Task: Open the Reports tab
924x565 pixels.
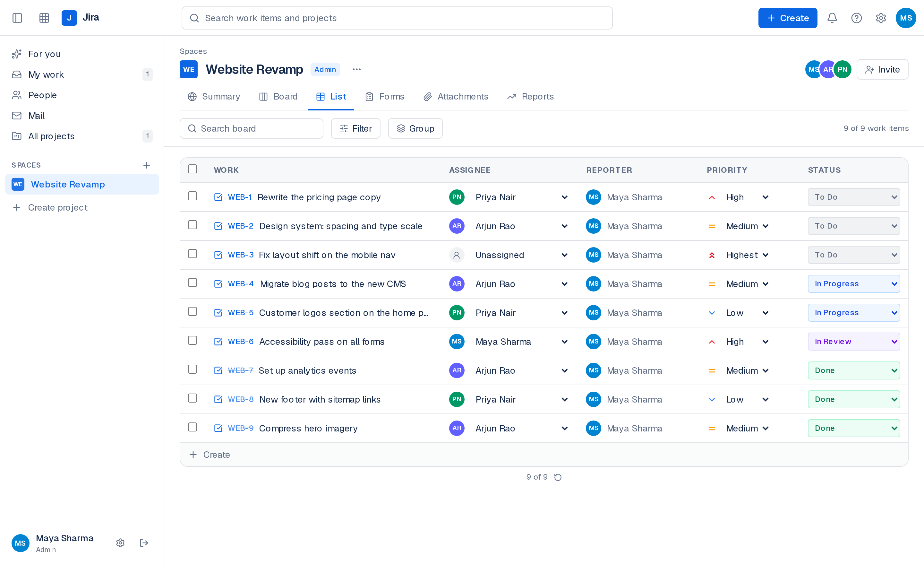Action: pyautogui.click(x=530, y=97)
